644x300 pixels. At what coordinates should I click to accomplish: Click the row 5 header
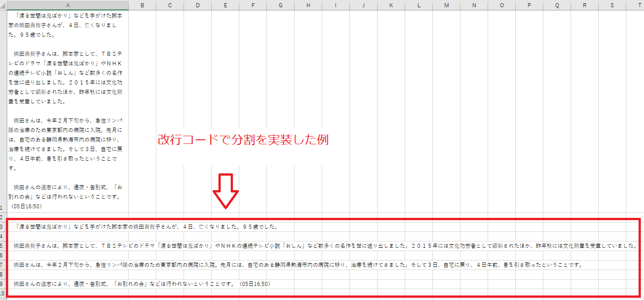[x=3, y=246]
